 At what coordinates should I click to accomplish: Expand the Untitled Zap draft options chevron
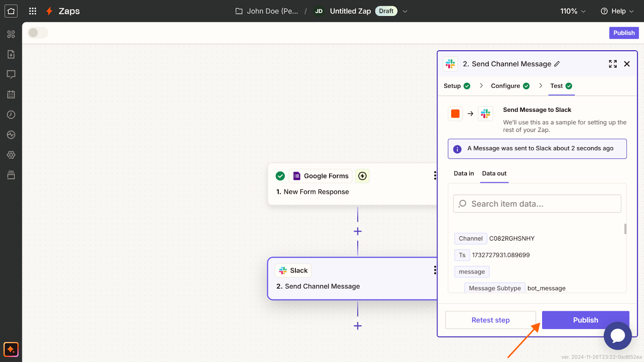pyautogui.click(x=405, y=11)
